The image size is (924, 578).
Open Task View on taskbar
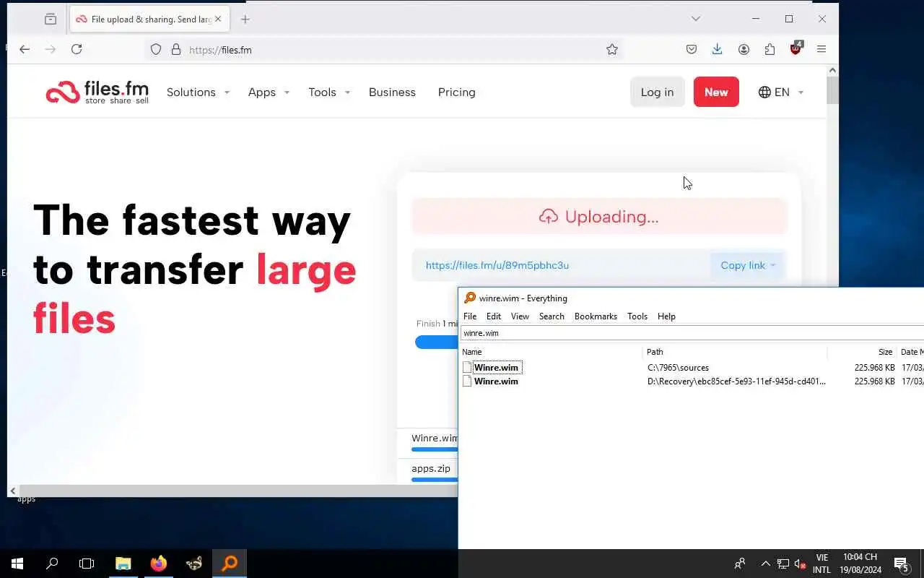click(87, 564)
